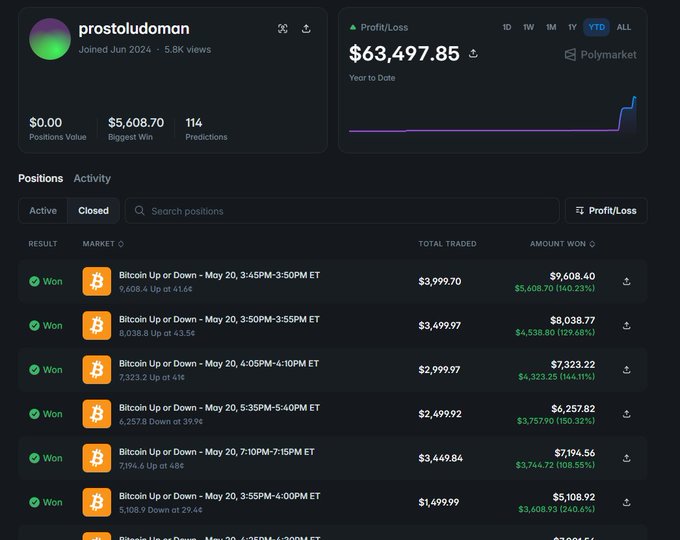Viewport: 680px width, 540px height.
Task: Click Bitcoin icon for 3:55PM-4:00PM market
Action: point(97,502)
